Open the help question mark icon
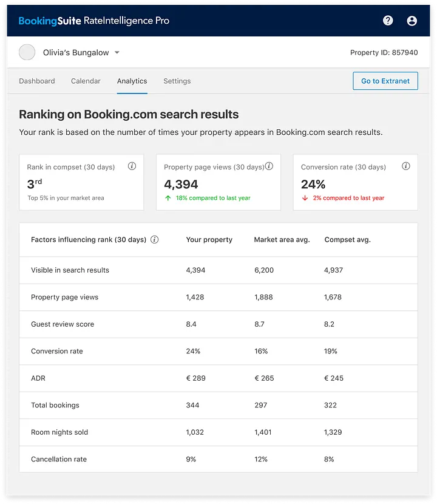The height and width of the screenshot is (504, 437). pyautogui.click(x=388, y=21)
